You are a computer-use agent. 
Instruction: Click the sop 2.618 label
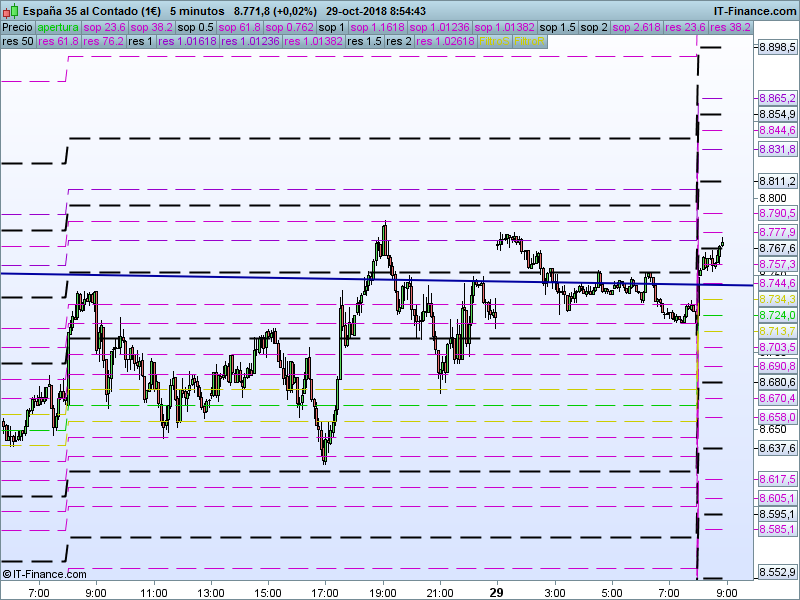(x=636, y=28)
